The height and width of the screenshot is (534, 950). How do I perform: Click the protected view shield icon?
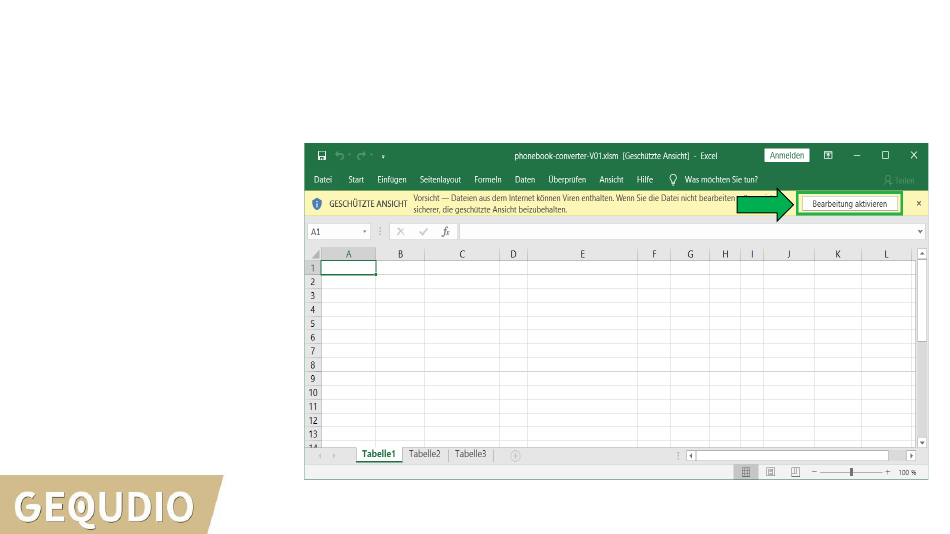(317, 204)
